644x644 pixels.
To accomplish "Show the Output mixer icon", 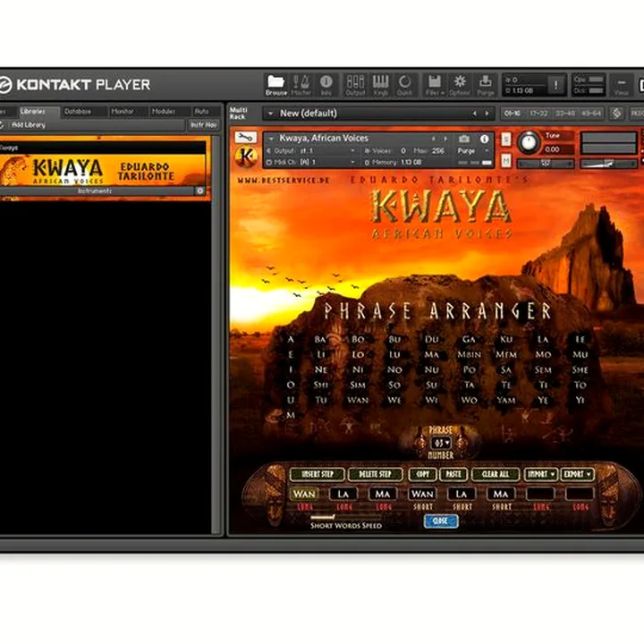I will pos(355,85).
